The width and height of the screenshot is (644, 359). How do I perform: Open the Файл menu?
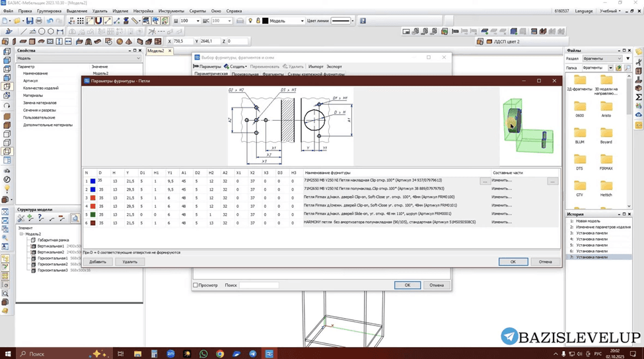pos(8,11)
